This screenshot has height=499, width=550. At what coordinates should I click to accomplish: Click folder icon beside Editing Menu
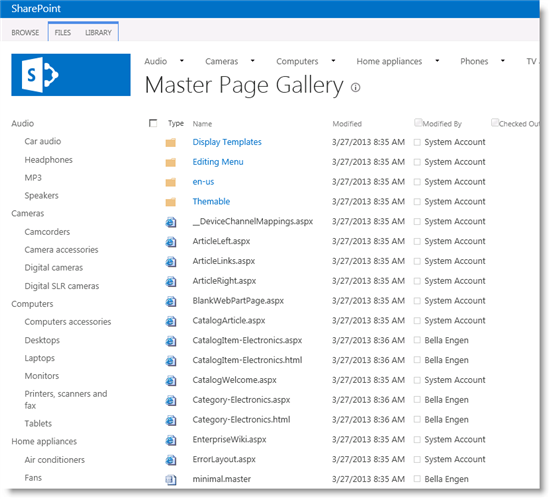171,162
